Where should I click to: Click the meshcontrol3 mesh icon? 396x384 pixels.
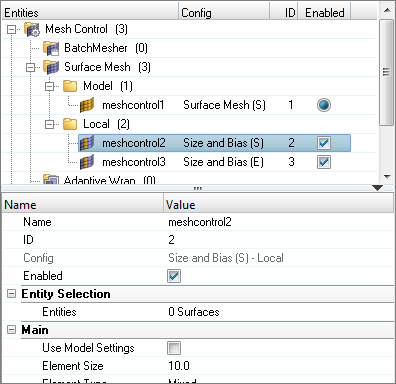pos(87,162)
